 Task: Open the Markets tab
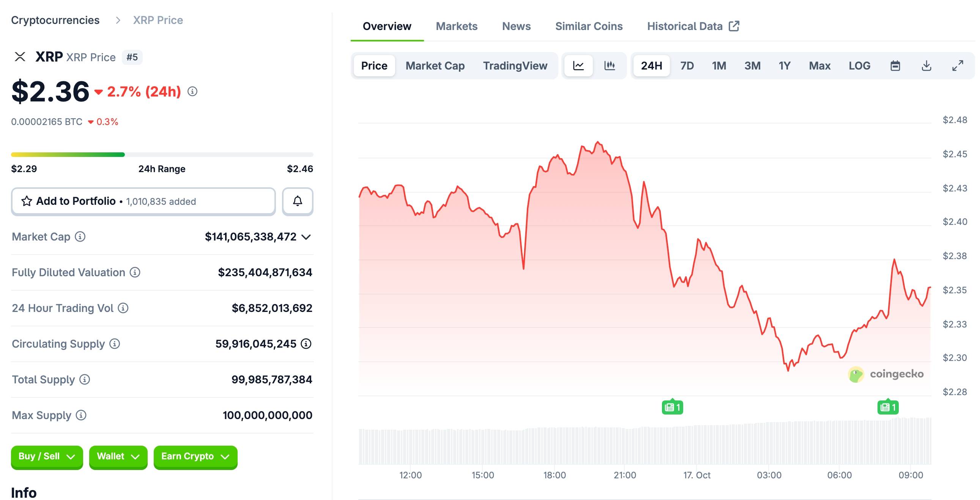coord(456,26)
